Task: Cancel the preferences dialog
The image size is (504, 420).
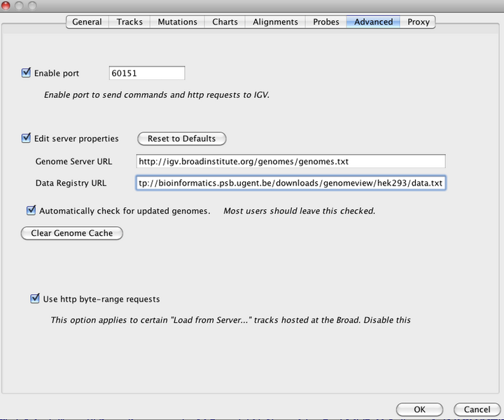Action: click(x=477, y=409)
